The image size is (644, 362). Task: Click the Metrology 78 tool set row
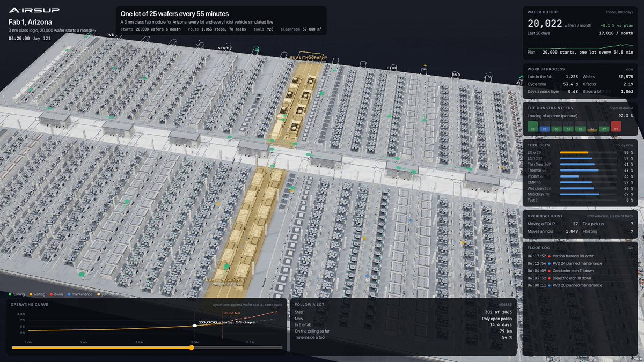point(580,194)
